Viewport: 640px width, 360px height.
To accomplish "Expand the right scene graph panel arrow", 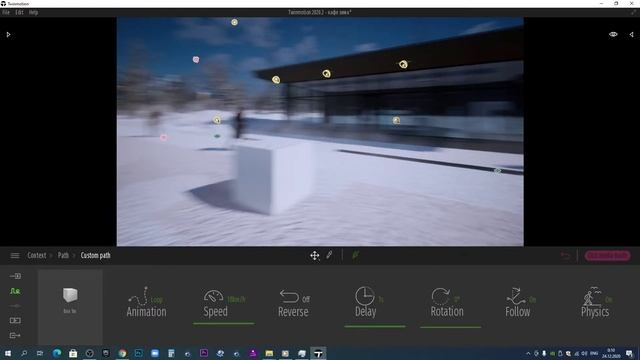I will point(631,35).
